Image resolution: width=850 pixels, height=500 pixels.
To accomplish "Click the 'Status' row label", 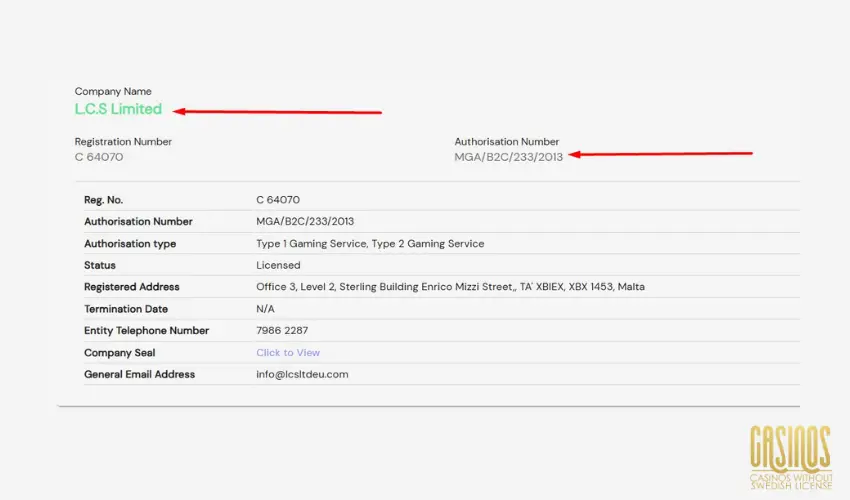I will (100, 265).
